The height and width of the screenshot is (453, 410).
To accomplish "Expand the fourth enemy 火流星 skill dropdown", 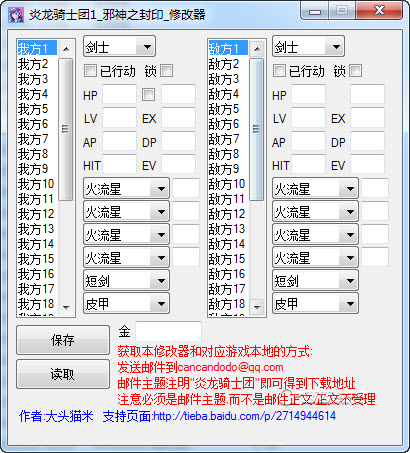I will 315,258.
